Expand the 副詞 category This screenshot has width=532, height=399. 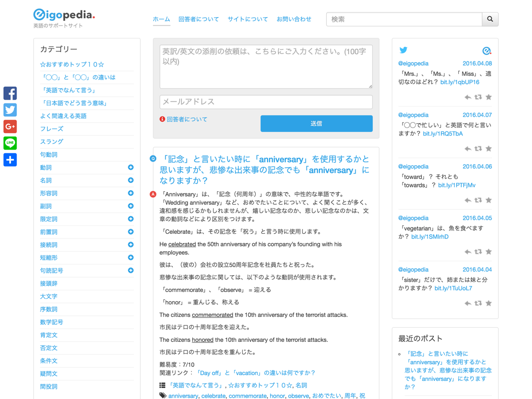pos(130,206)
